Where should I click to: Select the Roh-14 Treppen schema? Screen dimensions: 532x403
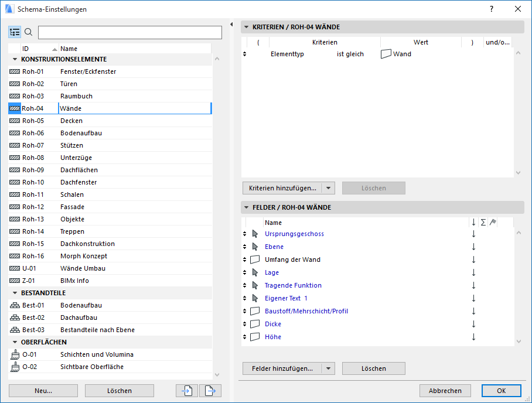(110, 231)
